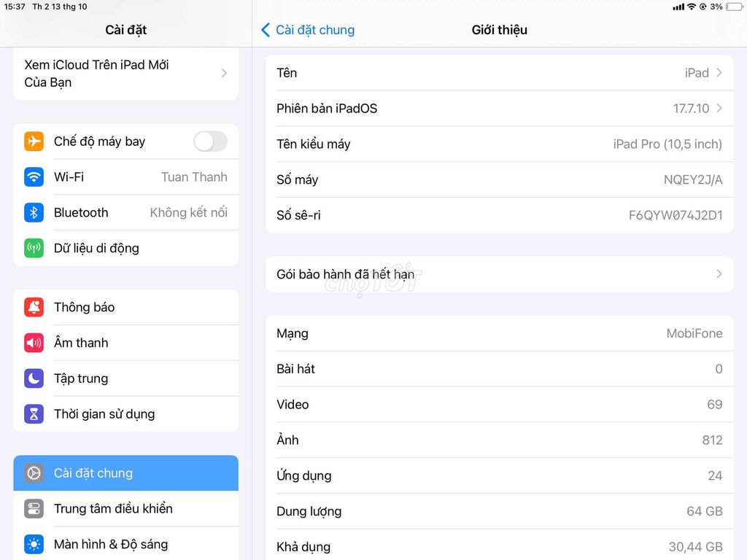Tap the Video count 69
This screenshot has width=747, height=560.
[715, 405]
